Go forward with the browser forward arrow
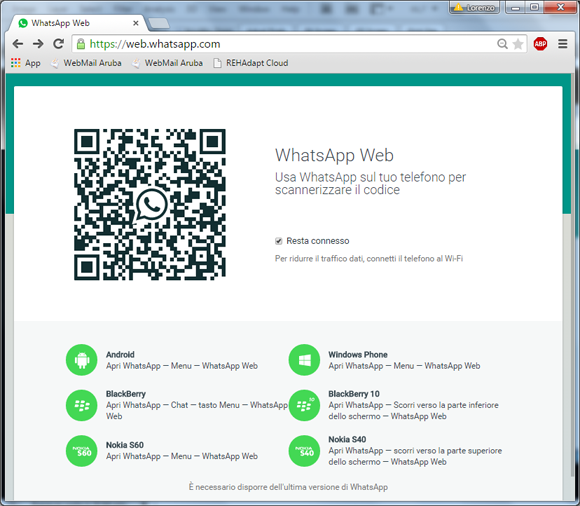This screenshot has height=506, width=580. [38, 44]
